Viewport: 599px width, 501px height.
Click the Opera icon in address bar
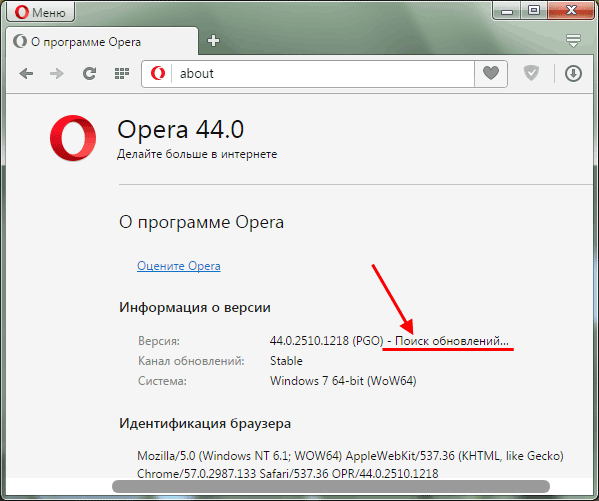click(158, 73)
